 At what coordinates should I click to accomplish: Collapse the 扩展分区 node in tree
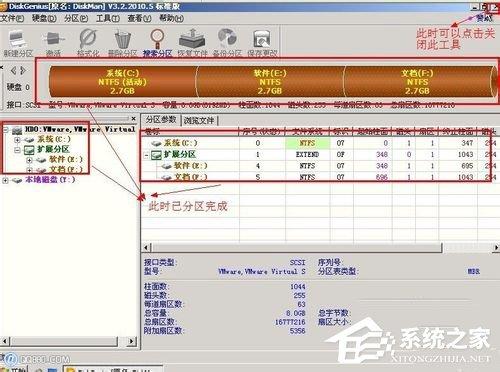click(18, 150)
